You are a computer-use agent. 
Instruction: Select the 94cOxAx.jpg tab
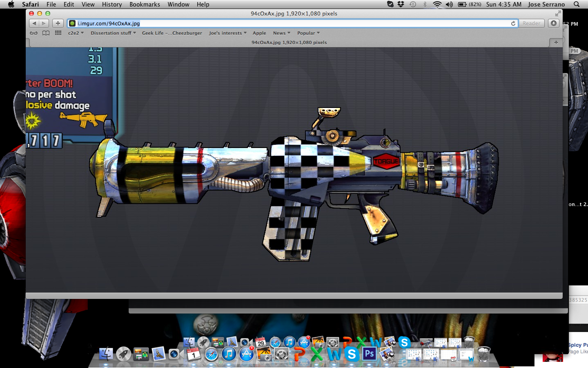click(289, 42)
